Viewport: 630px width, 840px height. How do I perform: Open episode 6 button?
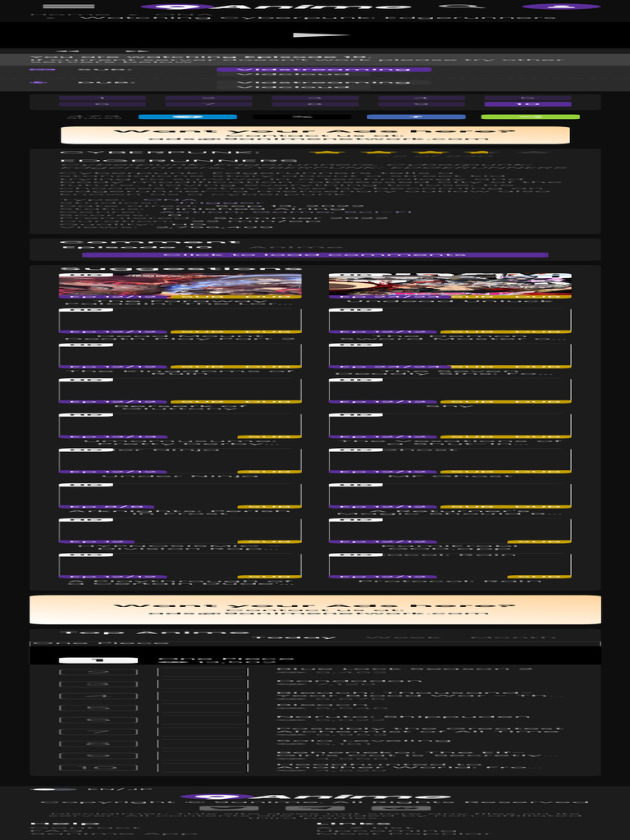pyautogui.click(x=103, y=104)
